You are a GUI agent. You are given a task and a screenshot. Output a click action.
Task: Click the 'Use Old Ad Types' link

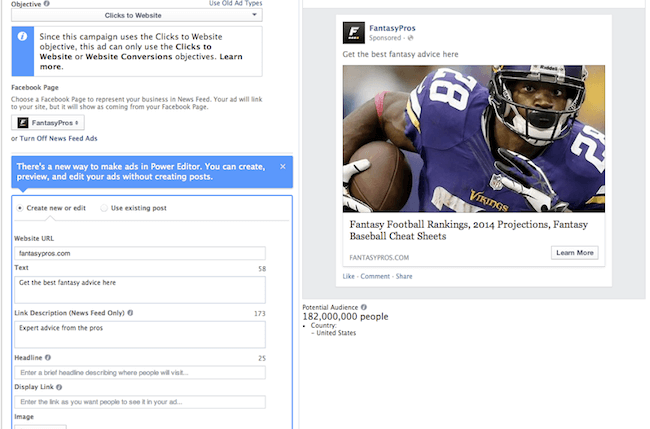click(235, 4)
